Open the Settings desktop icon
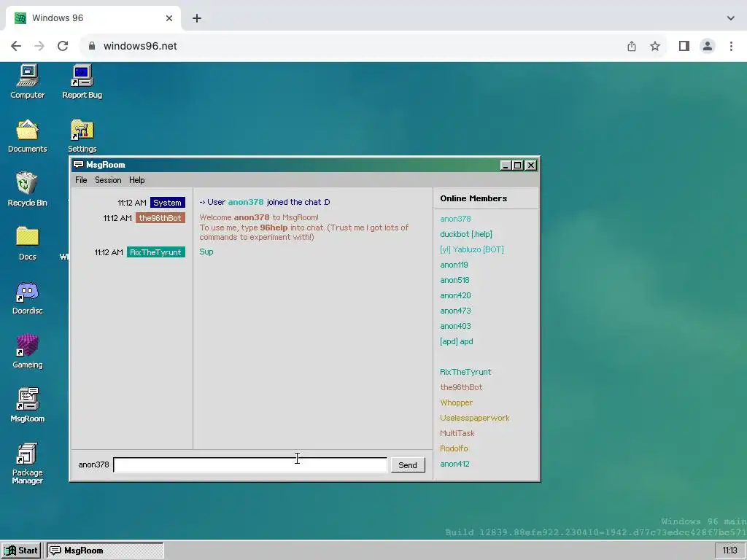Image resolution: width=747 pixels, height=560 pixels. click(82, 136)
